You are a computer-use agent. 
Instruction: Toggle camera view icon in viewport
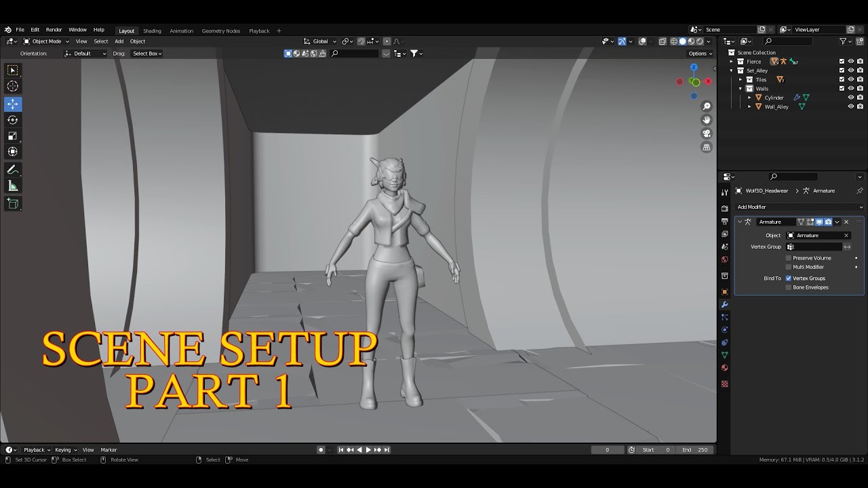(707, 134)
